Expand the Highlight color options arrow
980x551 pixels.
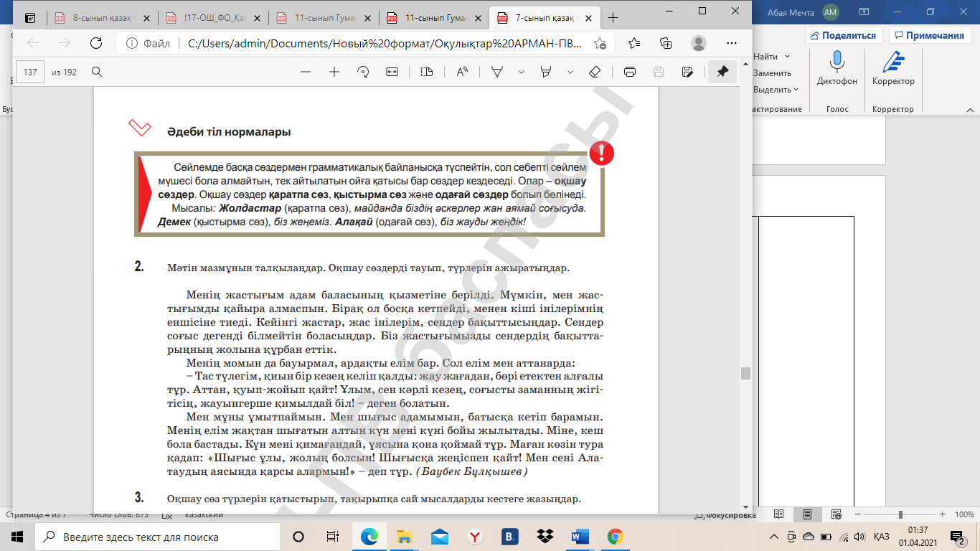click(x=570, y=72)
